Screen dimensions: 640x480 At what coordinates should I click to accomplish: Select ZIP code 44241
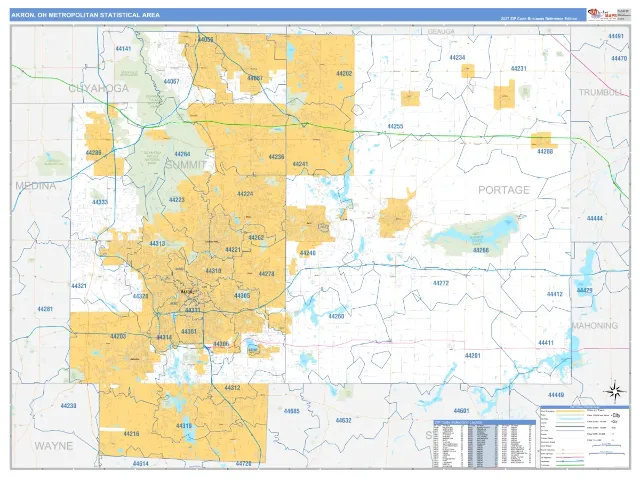click(x=300, y=164)
